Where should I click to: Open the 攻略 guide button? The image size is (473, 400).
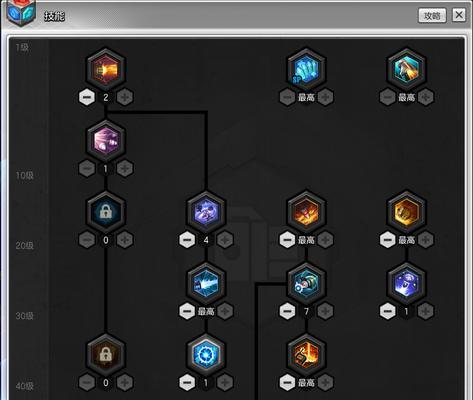[x=432, y=15]
